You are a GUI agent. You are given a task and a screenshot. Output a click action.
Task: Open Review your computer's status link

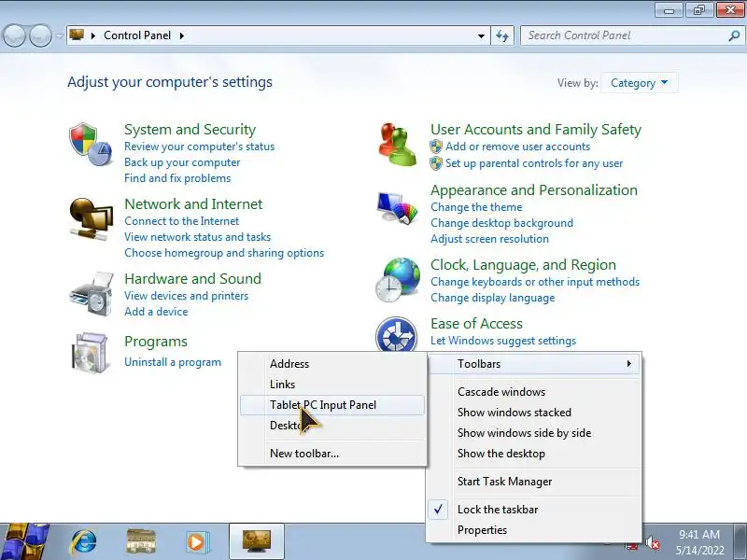199,147
